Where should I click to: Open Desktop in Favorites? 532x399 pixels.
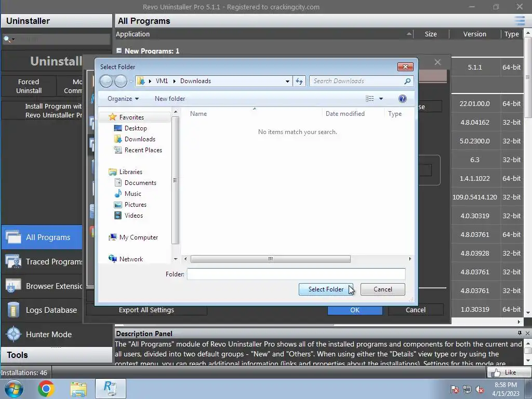coord(136,128)
